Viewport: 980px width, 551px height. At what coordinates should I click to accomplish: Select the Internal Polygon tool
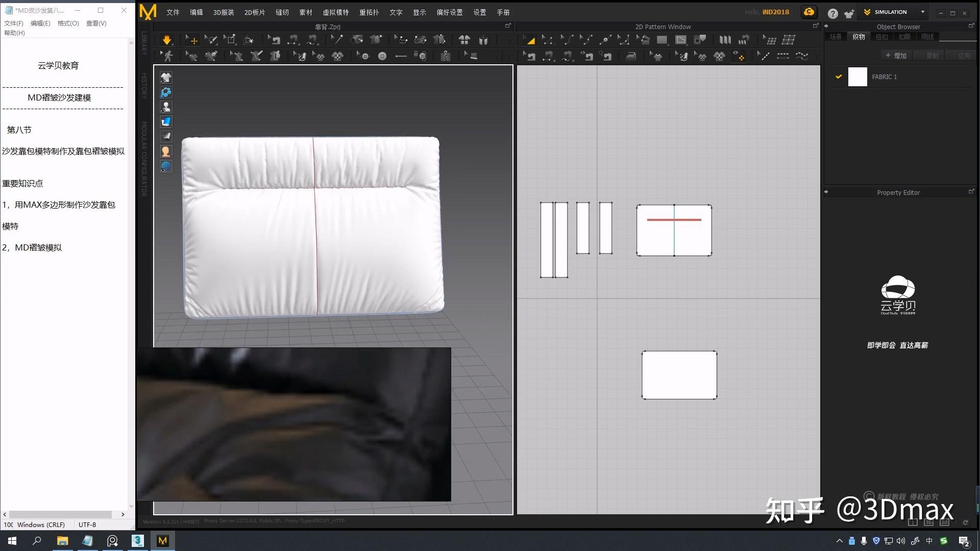681,40
